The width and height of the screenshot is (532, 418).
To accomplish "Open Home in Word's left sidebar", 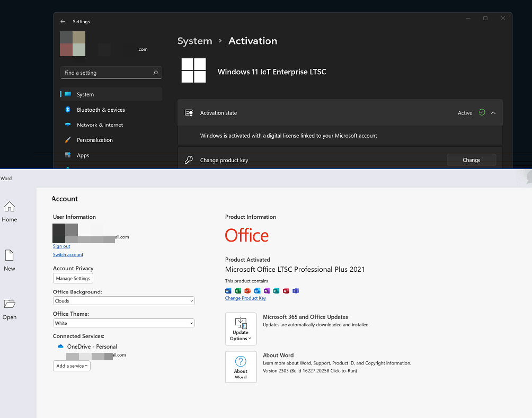I will (9, 212).
